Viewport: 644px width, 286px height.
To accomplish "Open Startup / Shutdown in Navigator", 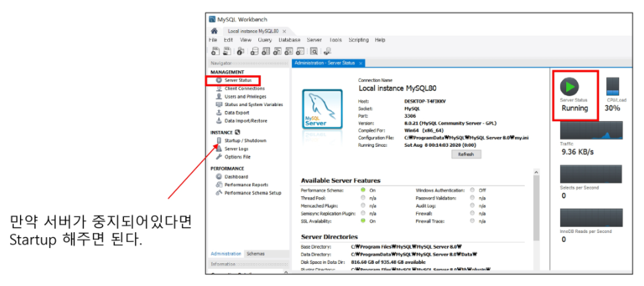I will (245, 141).
